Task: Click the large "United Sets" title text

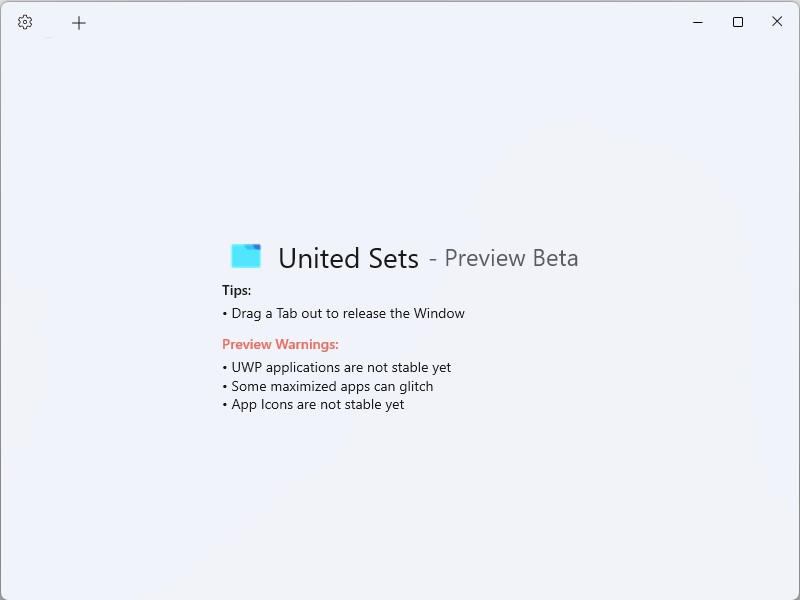Action: click(348, 258)
